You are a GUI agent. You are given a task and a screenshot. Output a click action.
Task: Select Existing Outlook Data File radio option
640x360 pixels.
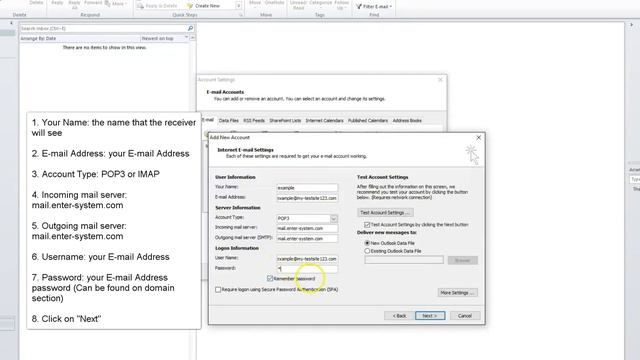coord(367,251)
